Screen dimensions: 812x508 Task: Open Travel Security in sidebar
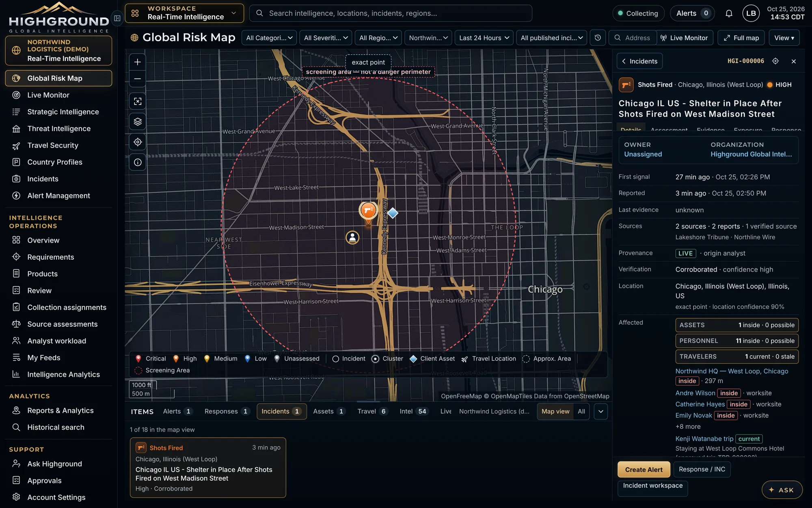pyautogui.click(x=58, y=145)
